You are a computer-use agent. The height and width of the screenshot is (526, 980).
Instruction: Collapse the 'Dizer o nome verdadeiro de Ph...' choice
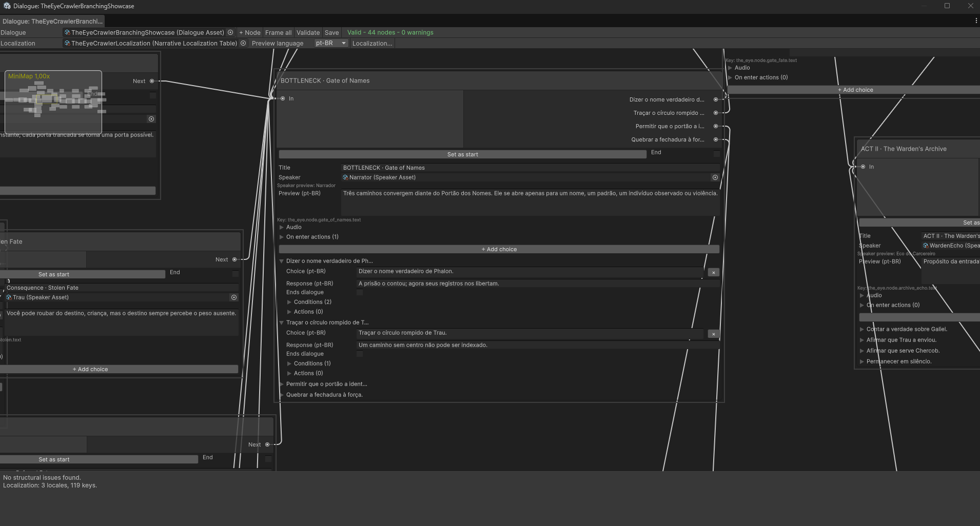[x=281, y=261]
